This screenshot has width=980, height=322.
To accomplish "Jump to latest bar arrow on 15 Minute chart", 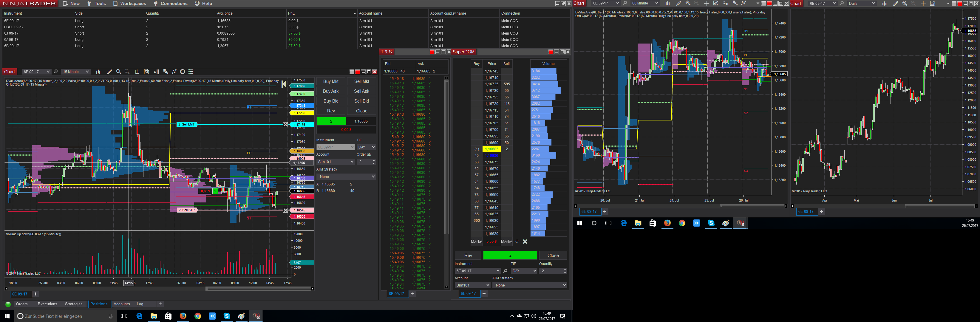I will pyautogui.click(x=283, y=84).
